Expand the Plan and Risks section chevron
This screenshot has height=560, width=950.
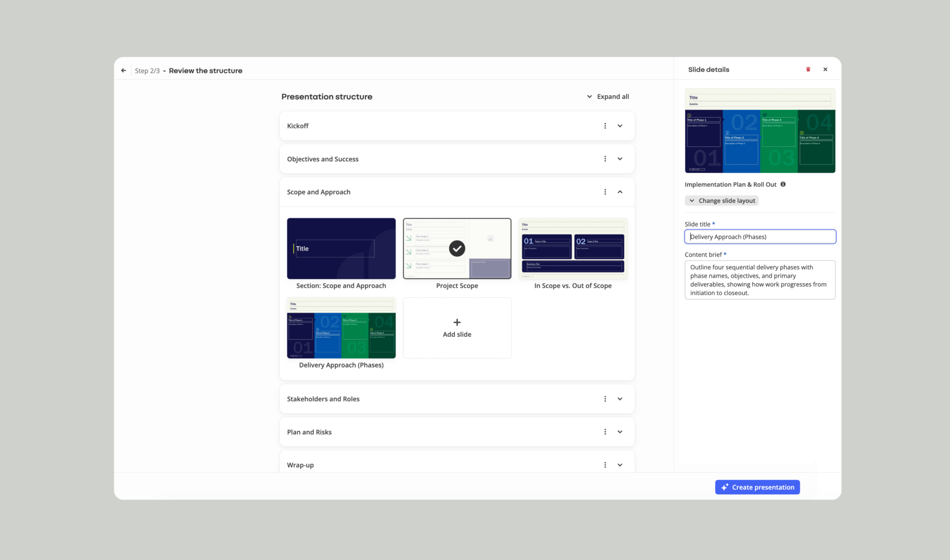620,432
